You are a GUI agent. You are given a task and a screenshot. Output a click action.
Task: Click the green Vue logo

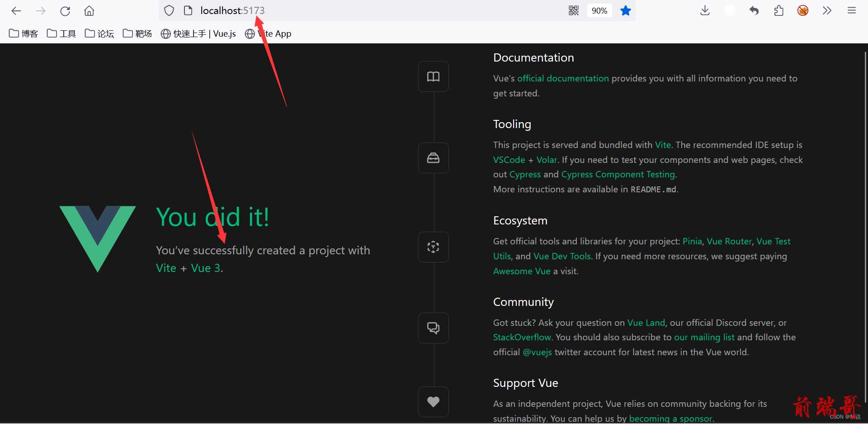[x=98, y=239]
